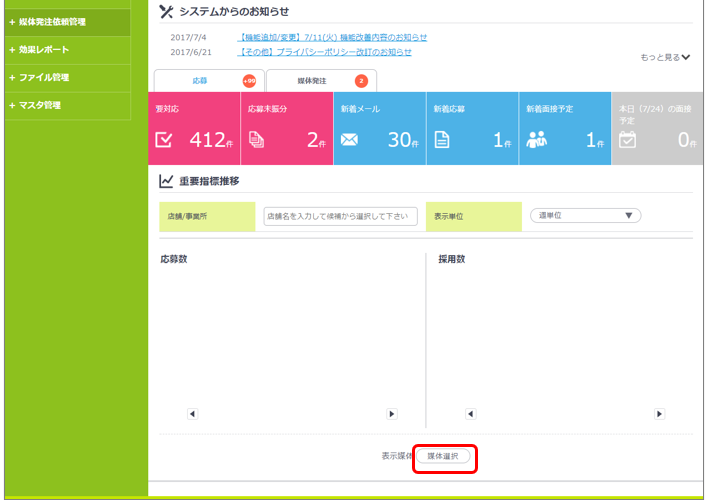Open the プライバシーポリシー改訂 notice link
This screenshot has height=500, width=706.
click(324, 52)
